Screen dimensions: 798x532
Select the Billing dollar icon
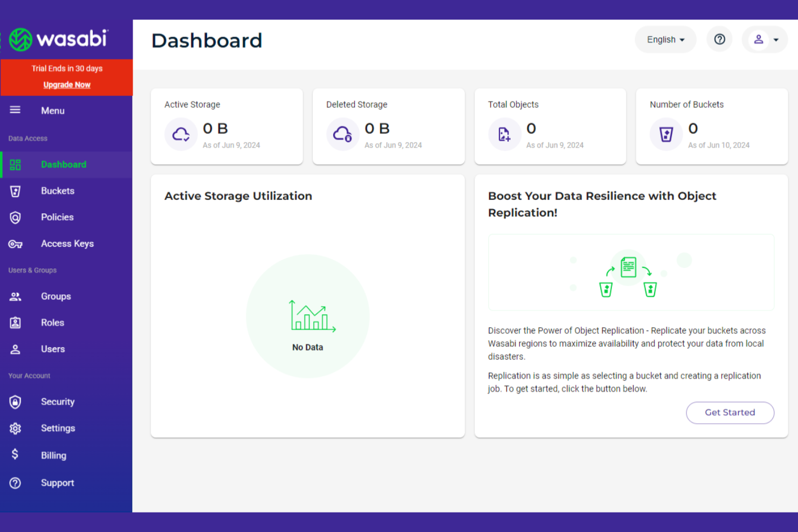point(15,454)
